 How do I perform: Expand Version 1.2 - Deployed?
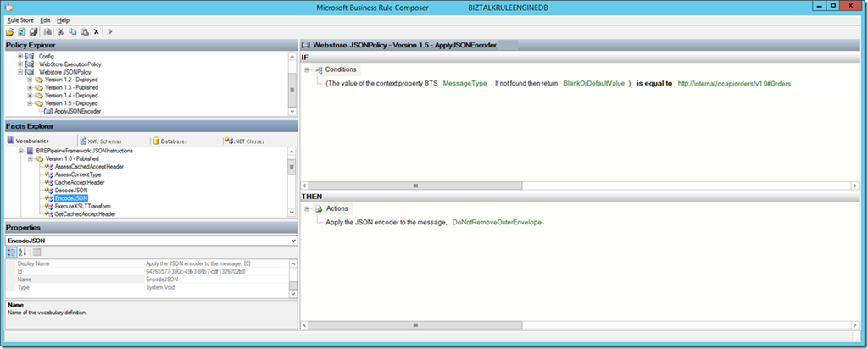coord(30,80)
